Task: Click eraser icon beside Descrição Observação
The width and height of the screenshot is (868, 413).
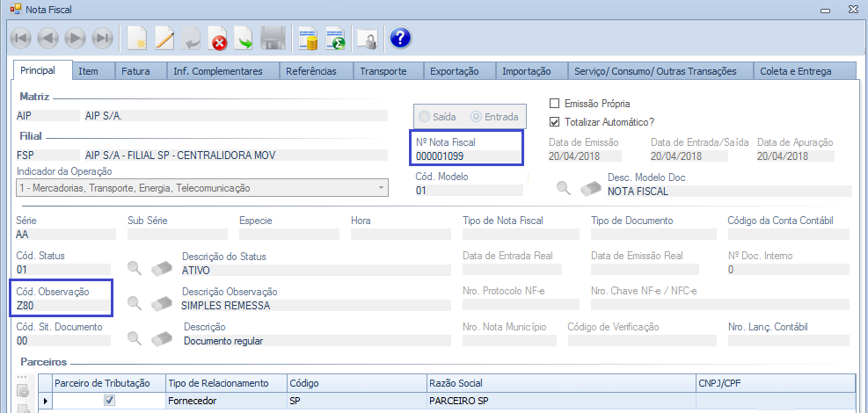Action: click(161, 303)
